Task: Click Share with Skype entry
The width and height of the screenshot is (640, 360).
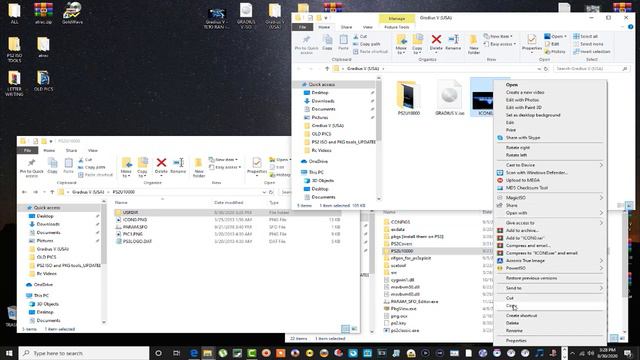Action: pyautogui.click(x=523, y=138)
